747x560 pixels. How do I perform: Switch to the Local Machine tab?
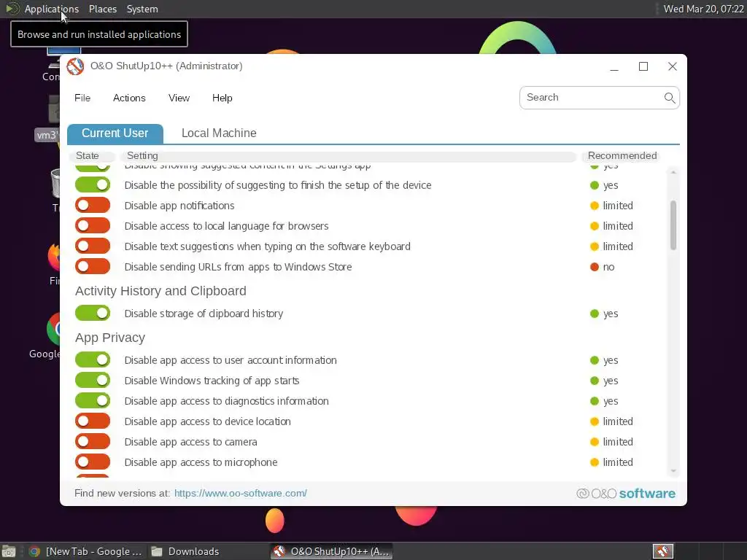[x=219, y=133]
